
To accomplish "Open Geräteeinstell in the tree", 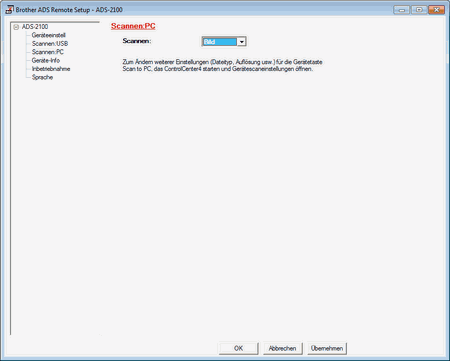I will [49, 35].
